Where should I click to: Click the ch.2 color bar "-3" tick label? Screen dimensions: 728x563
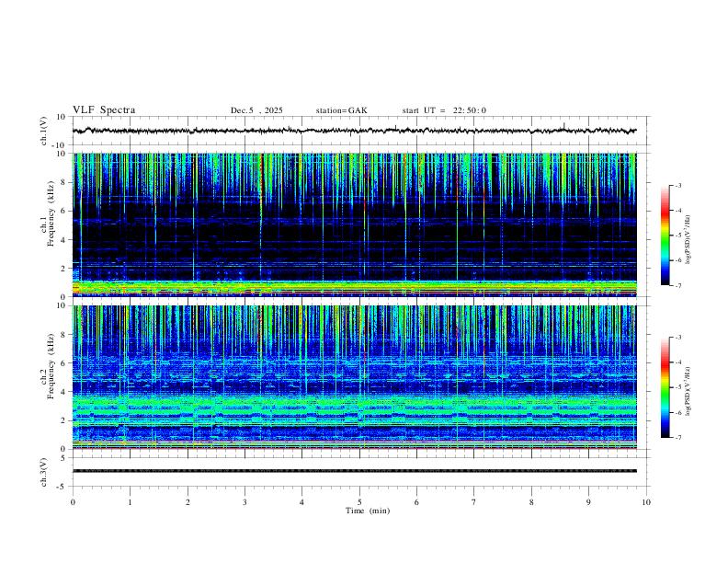point(677,338)
